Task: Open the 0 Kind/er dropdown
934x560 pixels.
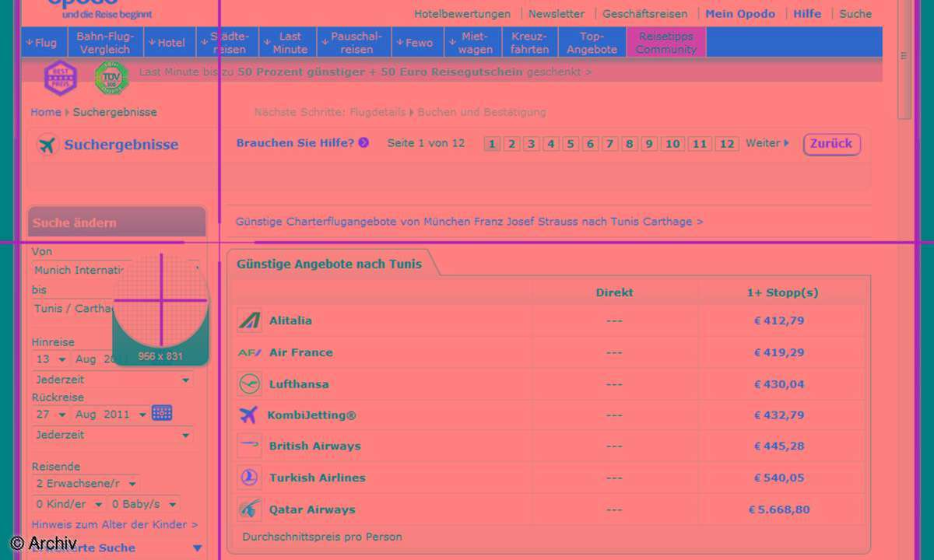Action: (x=69, y=504)
